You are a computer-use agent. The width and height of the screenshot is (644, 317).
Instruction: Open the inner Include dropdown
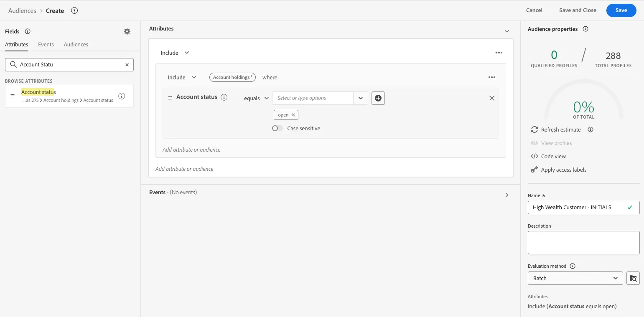coord(182,77)
